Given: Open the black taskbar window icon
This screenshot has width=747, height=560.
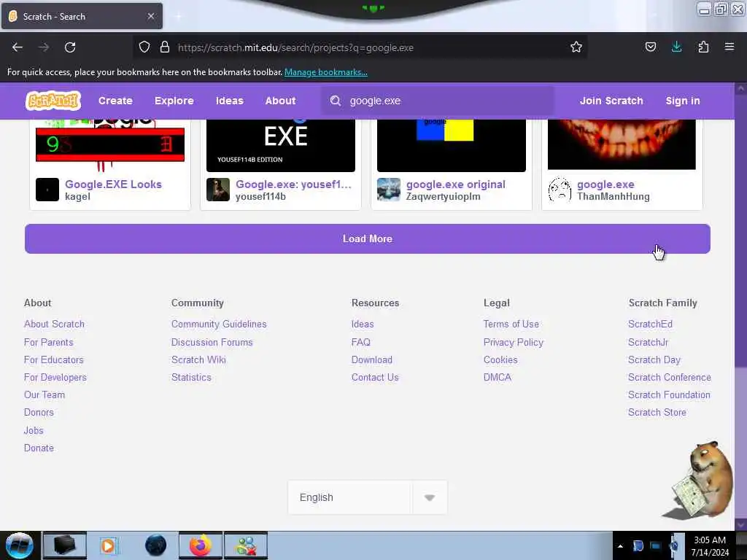Looking at the screenshot, I should click(x=64, y=545).
